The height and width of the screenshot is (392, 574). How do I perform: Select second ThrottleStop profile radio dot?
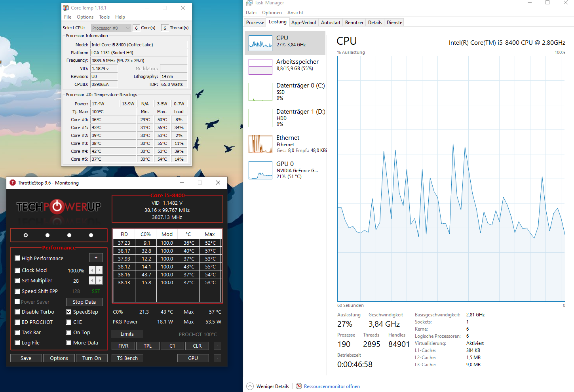coord(48,235)
